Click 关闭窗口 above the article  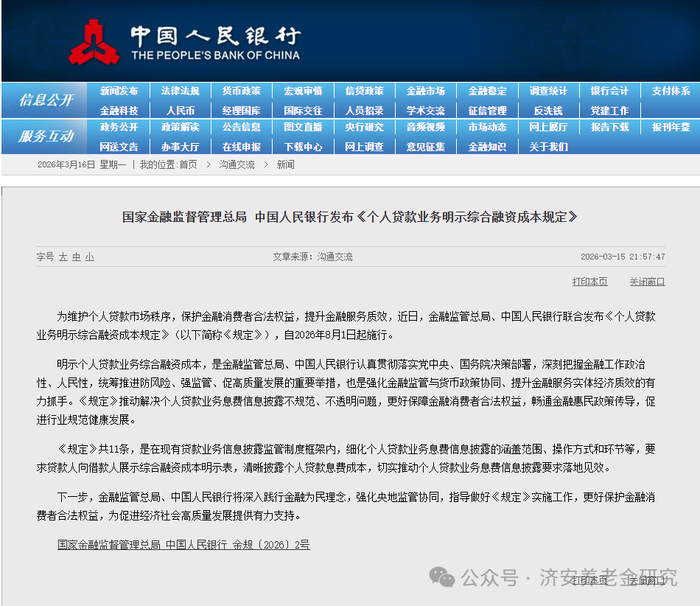coord(647,282)
